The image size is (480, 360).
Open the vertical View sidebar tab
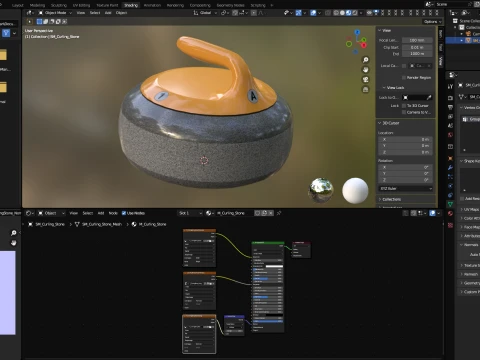441,61
